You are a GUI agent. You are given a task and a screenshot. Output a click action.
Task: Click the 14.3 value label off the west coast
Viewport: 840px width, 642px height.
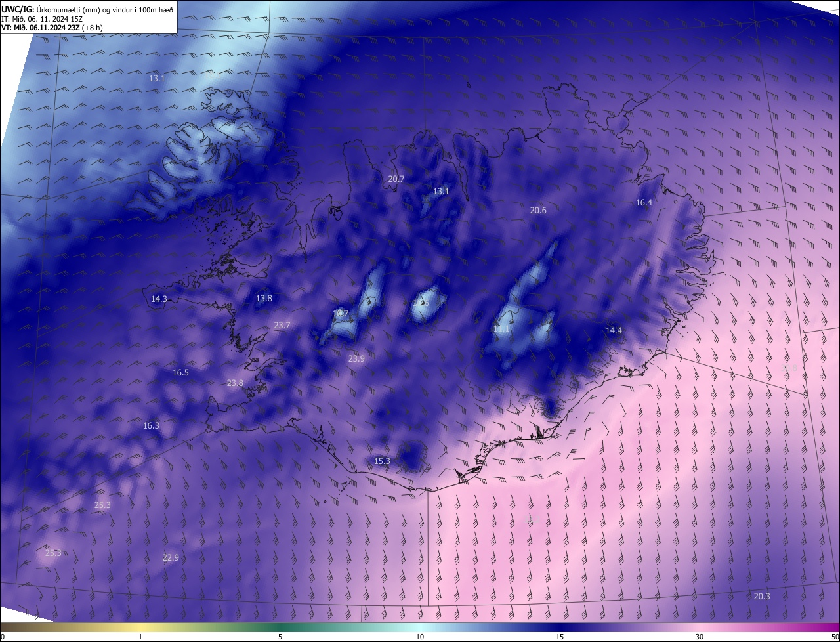click(159, 299)
